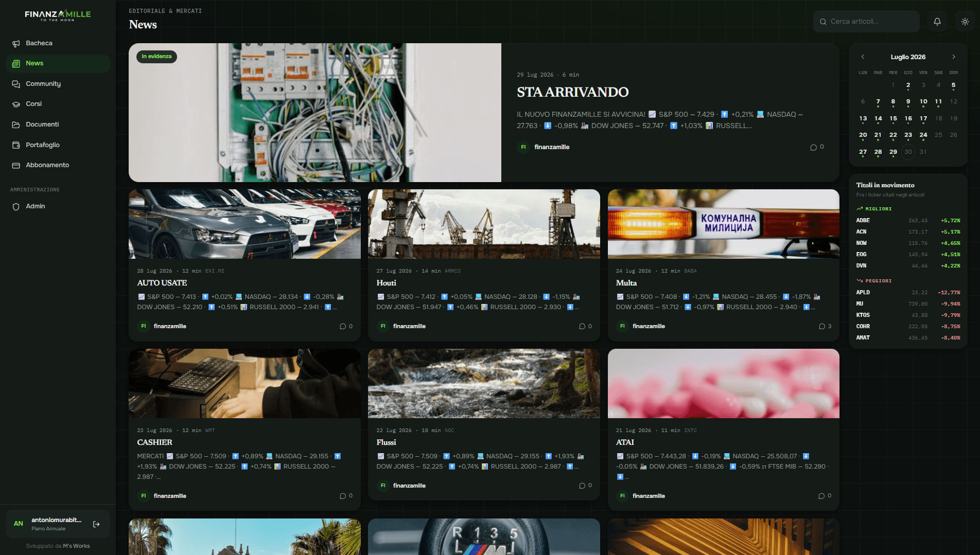
Task: Open the ATAI pink pills thumbnail
Action: point(723,384)
